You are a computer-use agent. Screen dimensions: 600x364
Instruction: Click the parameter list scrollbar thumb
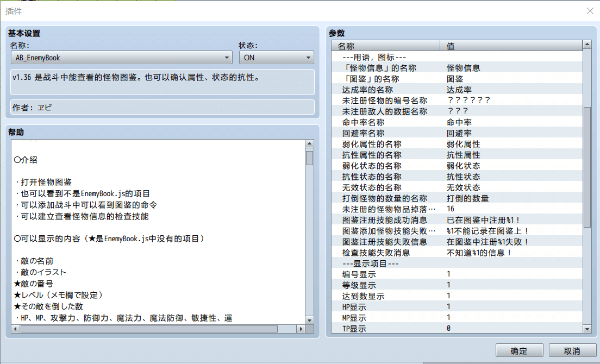(x=587, y=167)
